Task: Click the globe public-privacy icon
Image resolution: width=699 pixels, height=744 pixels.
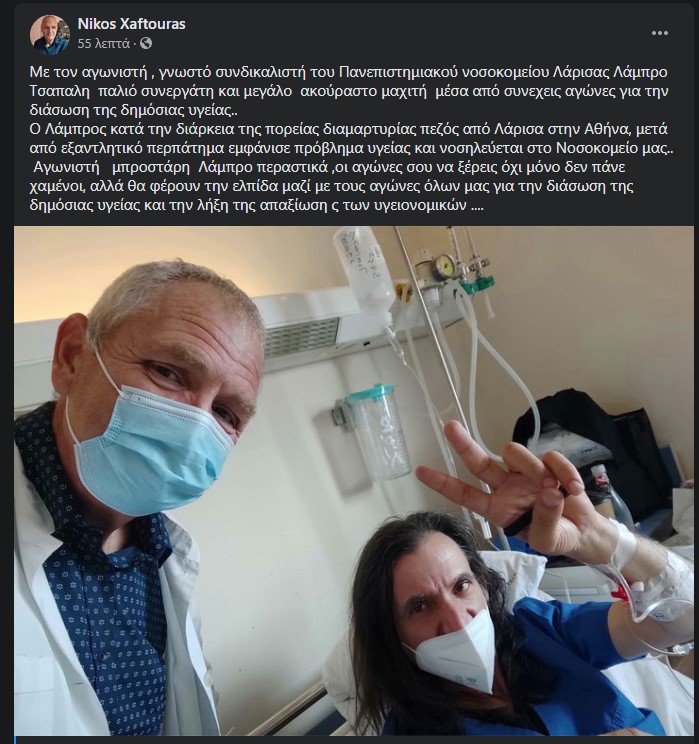Action: [146, 43]
